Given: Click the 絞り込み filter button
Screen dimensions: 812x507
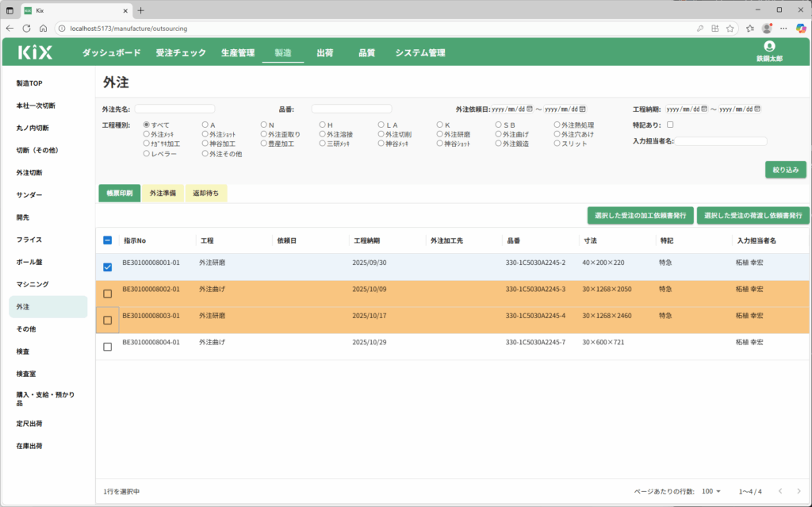Looking at the screenshot, I should (x=786, y=169).
